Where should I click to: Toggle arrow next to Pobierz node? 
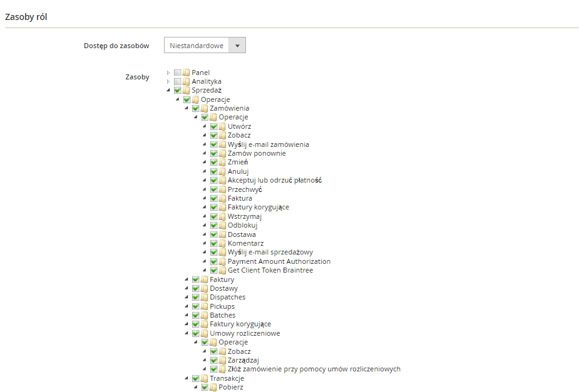pyautogui.click(x=196, y=387)
